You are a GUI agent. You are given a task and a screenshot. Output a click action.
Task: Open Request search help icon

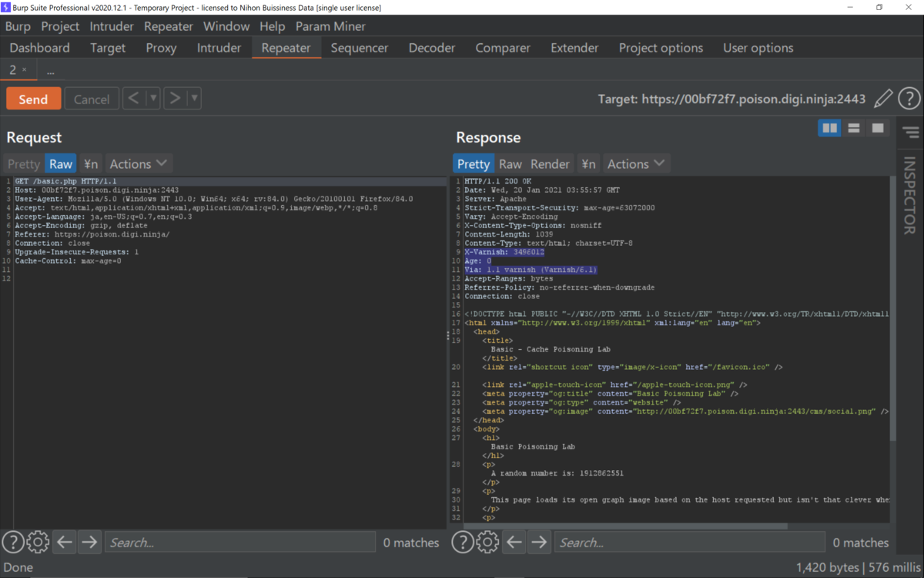tap(13, 543)
